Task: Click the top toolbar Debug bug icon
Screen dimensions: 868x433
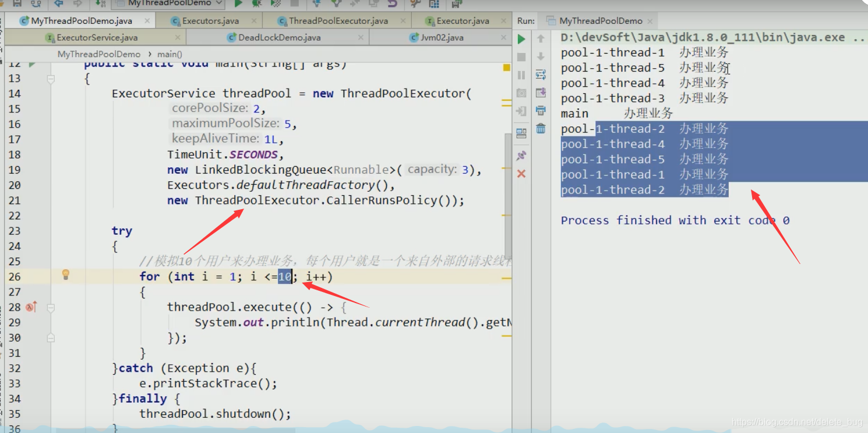Action: click(256, 3)
